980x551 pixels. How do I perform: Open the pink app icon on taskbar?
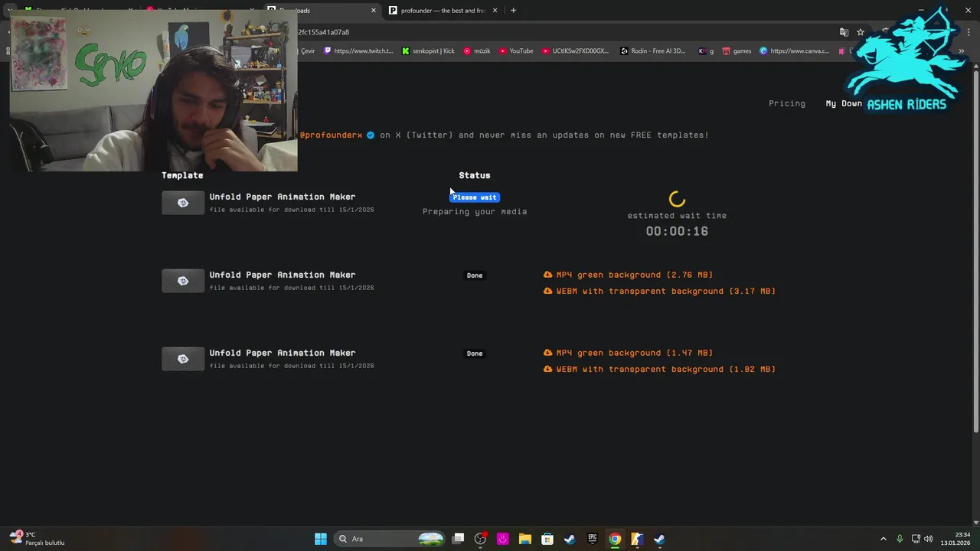503,539
